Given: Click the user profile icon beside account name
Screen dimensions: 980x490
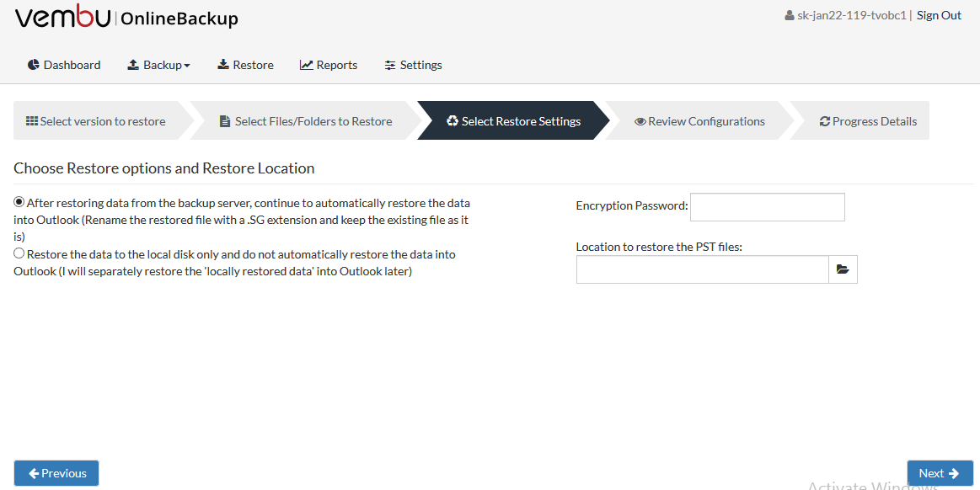Looking at the screenshot, I should 790,16.
